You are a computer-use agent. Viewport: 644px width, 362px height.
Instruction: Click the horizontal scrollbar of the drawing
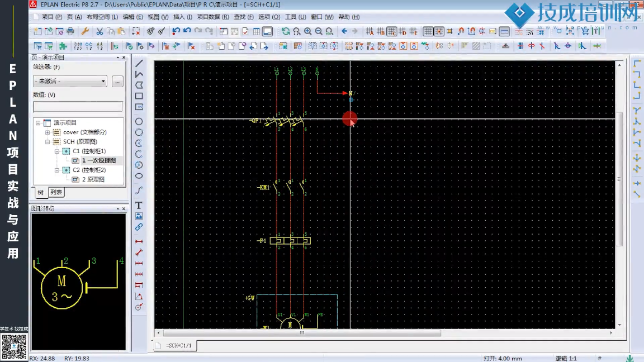[x=302, y=333]
